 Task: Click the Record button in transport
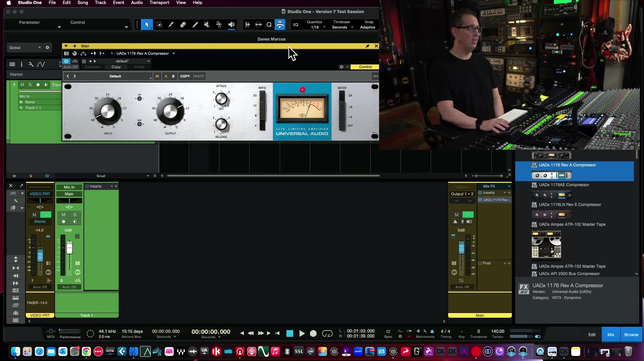(313, 333)
